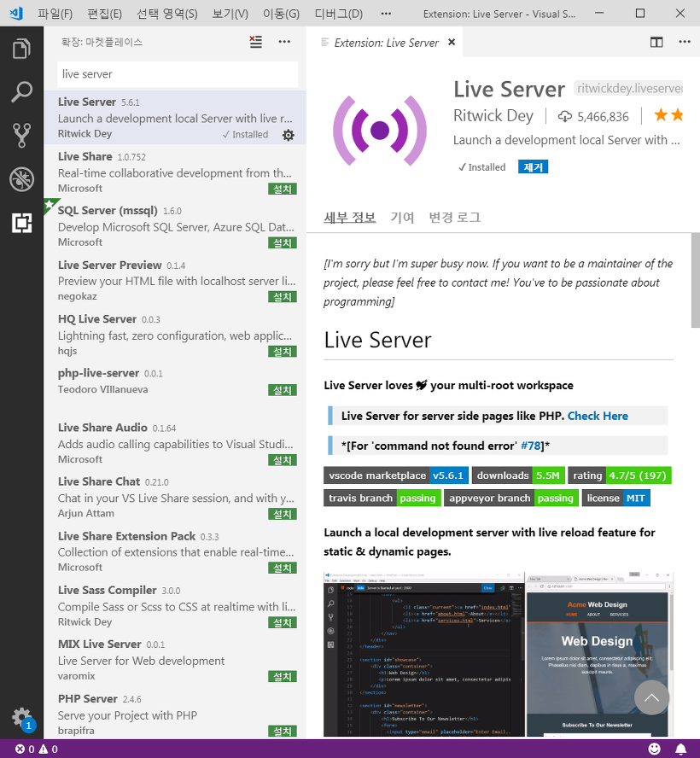The height and width of the screenshot is (758, 700).
Task: Open the feedback smiley in status bar
Action: coord(654,749)
